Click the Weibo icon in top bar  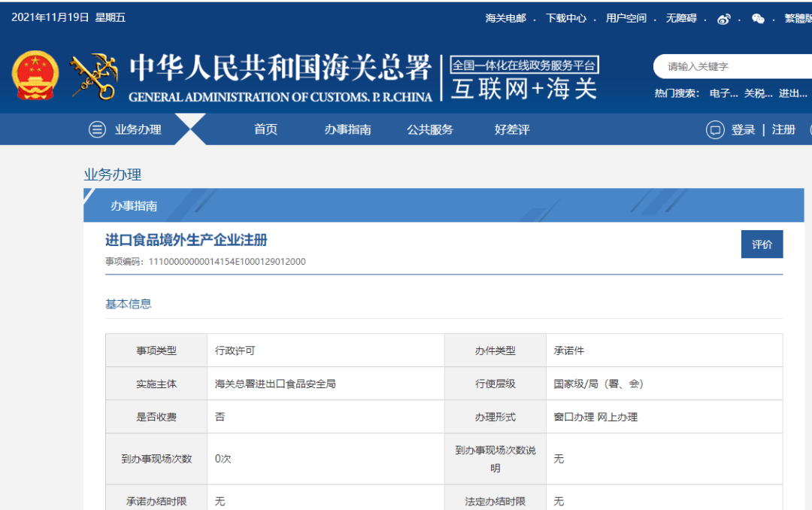pyautogui.click(x=723, y=19)
